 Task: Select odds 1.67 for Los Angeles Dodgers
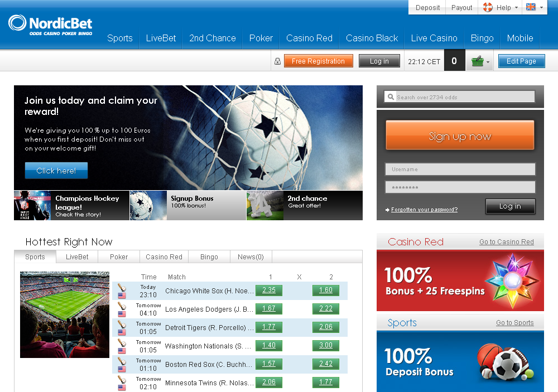point(269,309)
